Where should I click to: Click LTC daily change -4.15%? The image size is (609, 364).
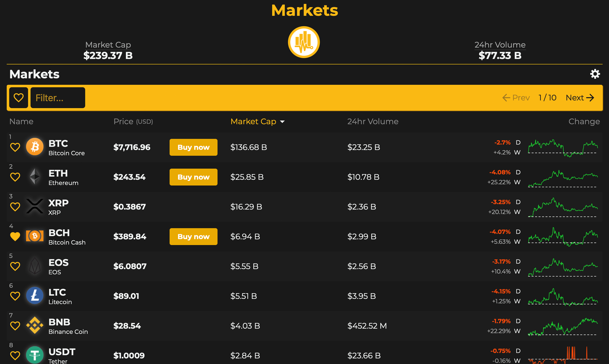click(x=501, y=291)
